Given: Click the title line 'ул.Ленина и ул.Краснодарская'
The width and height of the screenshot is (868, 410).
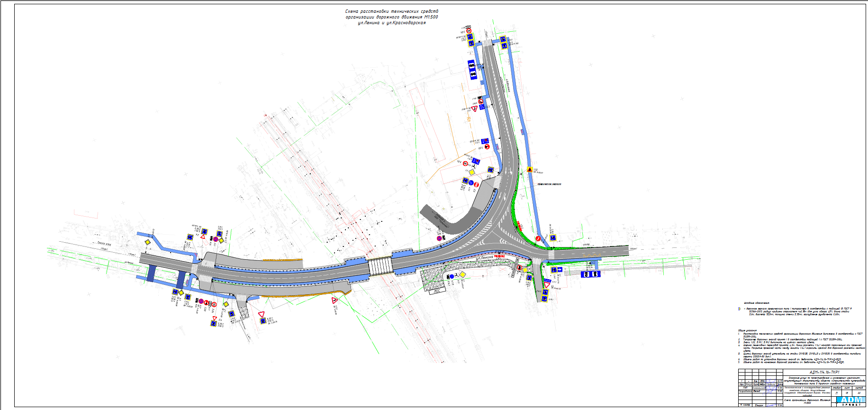Looking at the screenshot, I should pyautogui.click(x=392, y=23).
